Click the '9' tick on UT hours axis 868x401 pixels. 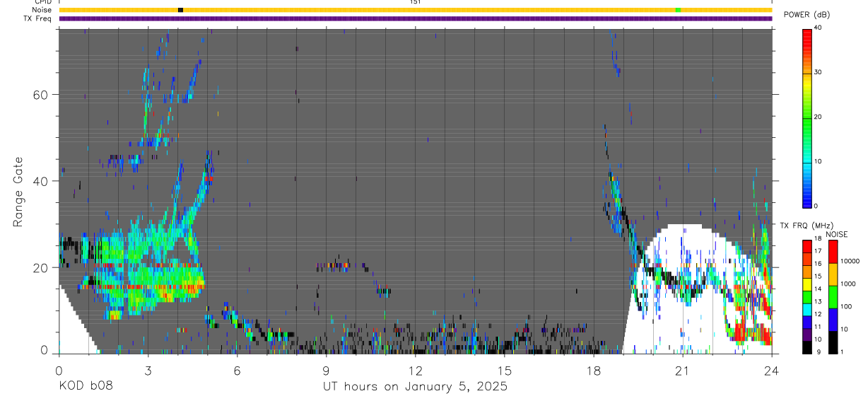pos(326,370)
